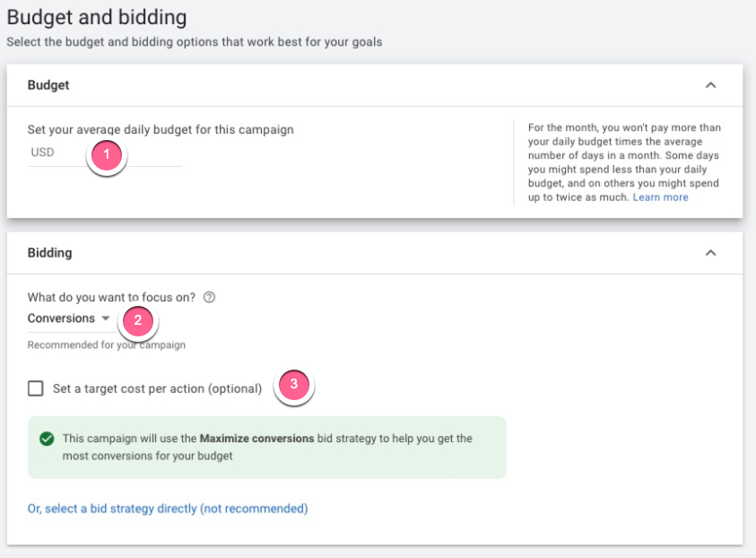Viewport: 756px width, 558px height.
Task: Collapse the Bidding section with its chevron
Action: (x=710, y=253)
